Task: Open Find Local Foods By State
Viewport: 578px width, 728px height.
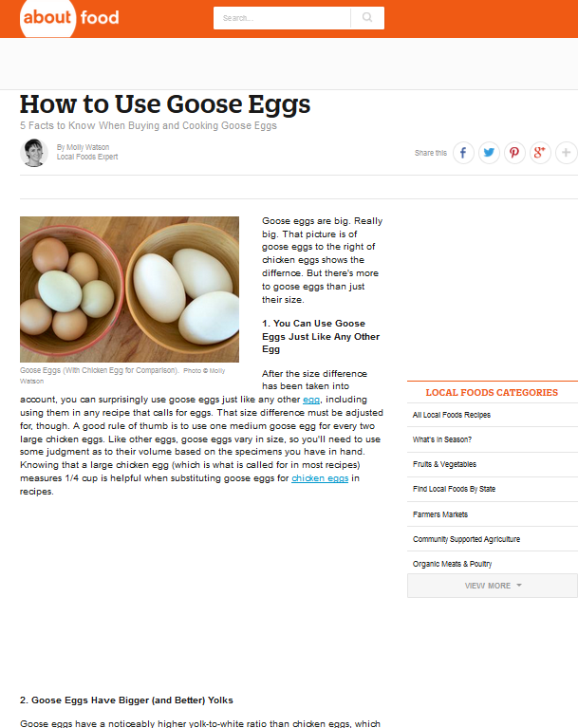Action: click(x=454, y=489)
